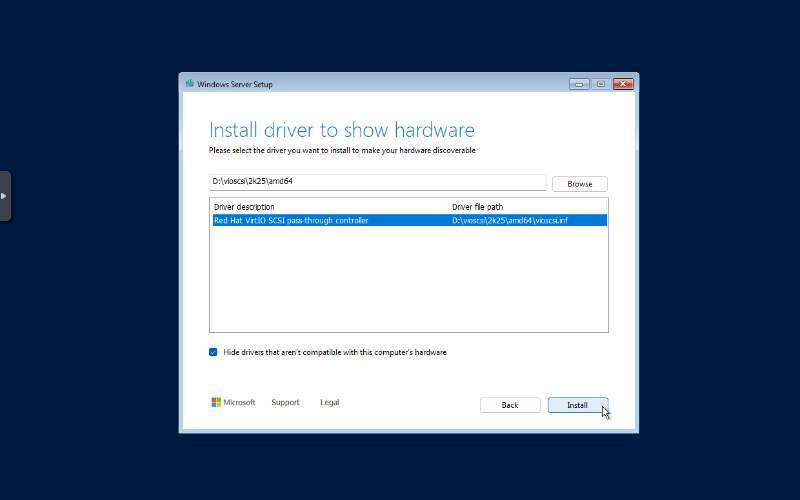
Task: Expand the side panel arrow on left edge
Action: click(x=4, y=196)
